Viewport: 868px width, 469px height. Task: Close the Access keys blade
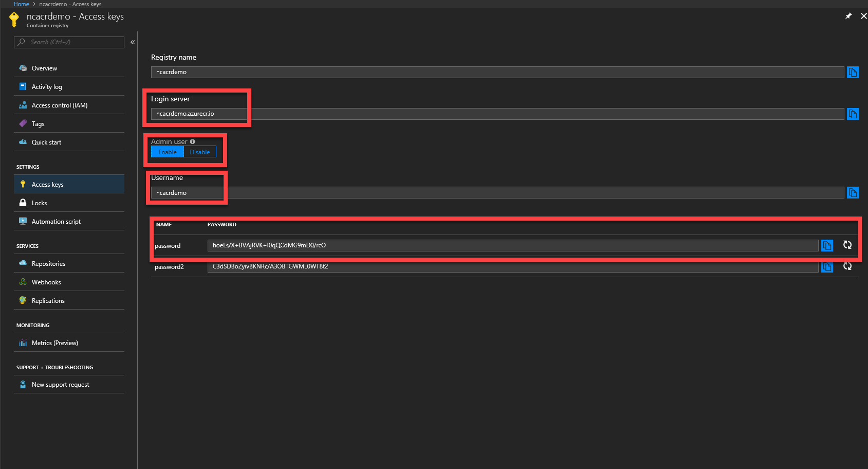pyautogui.click(x=864, y=16)
